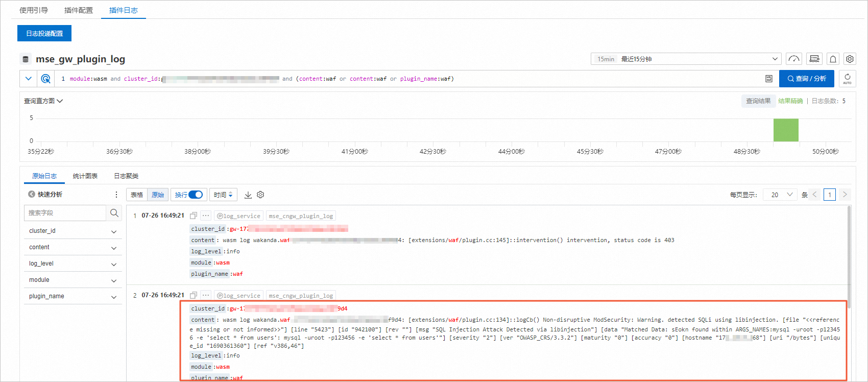The width and height of the screenshot is (868, 382).
Task: Go to previous page arrow
Action: pos(815,195)
